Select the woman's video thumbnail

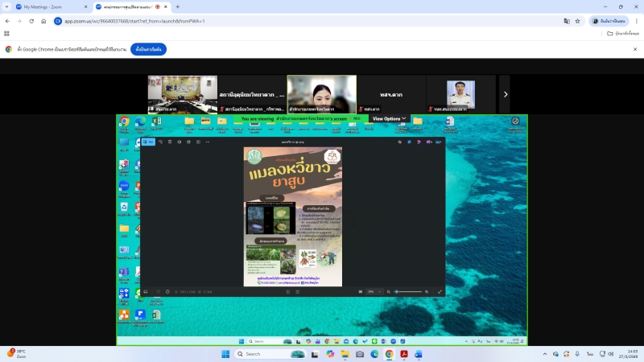[x=322, y=94]
